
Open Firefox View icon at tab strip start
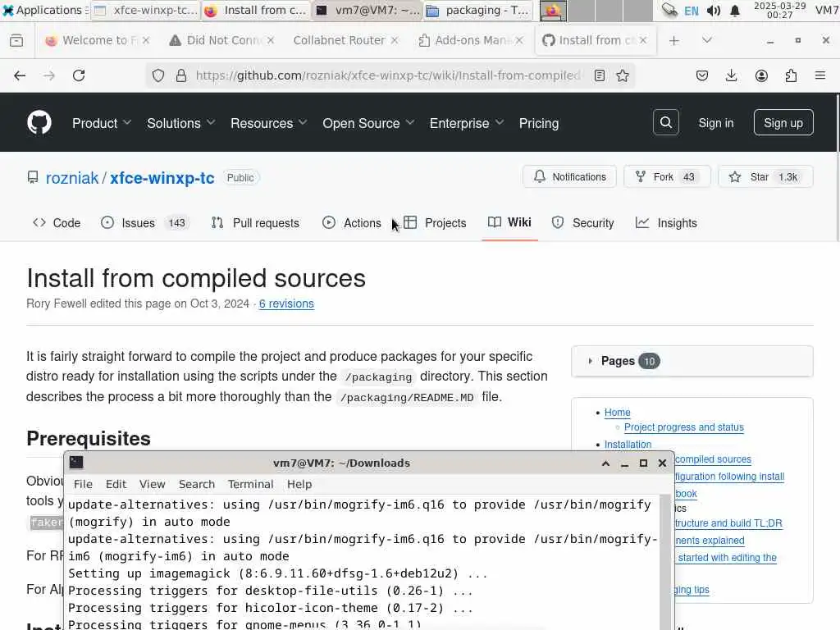tap(16, 40)
